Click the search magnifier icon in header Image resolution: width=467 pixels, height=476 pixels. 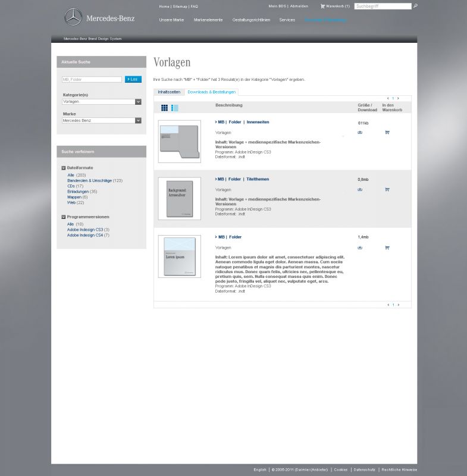(x=415, y=6)
